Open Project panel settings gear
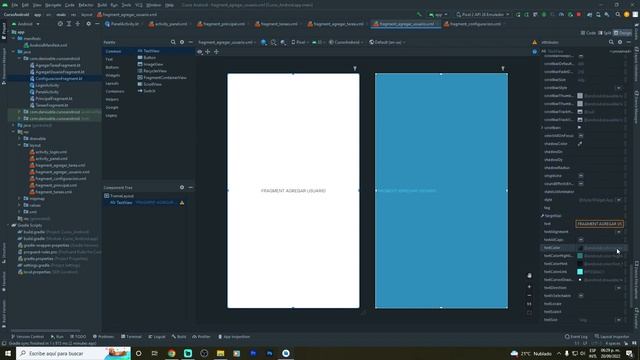Image resolution: width=640 pixels, height=360 pixels. pyautogui.click(x=89, y=24)
